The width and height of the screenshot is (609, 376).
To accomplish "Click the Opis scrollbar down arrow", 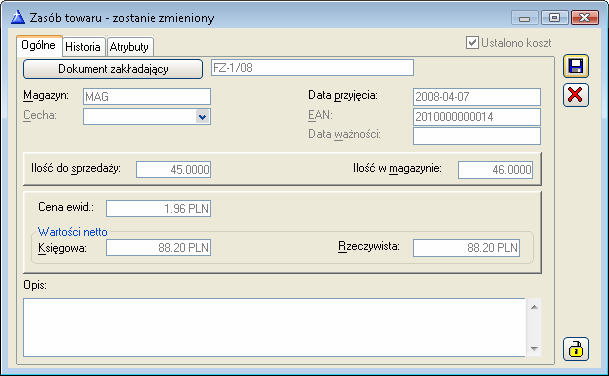I will [534, 348].
